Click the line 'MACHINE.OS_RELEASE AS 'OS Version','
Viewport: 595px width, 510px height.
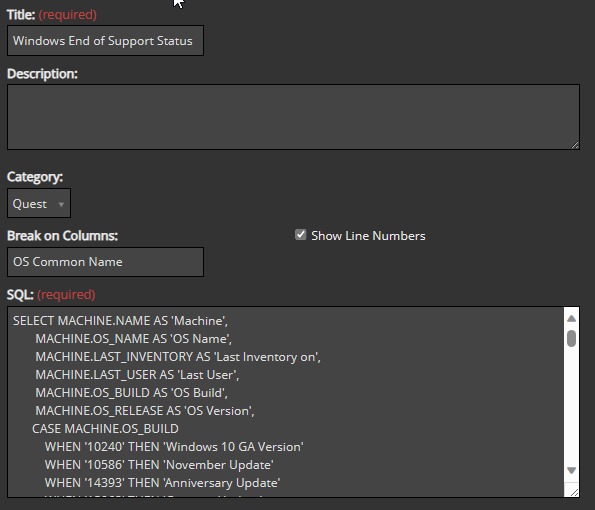click(145, 411)
